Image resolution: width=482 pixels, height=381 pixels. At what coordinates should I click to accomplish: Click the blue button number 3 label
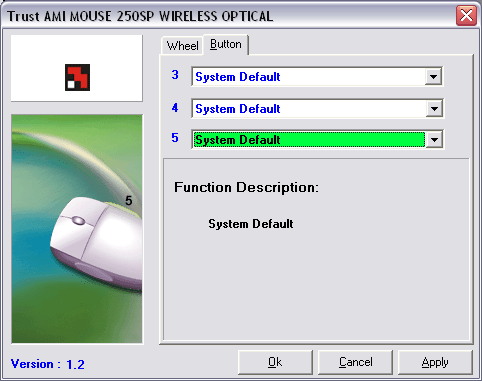pos(175,75)
